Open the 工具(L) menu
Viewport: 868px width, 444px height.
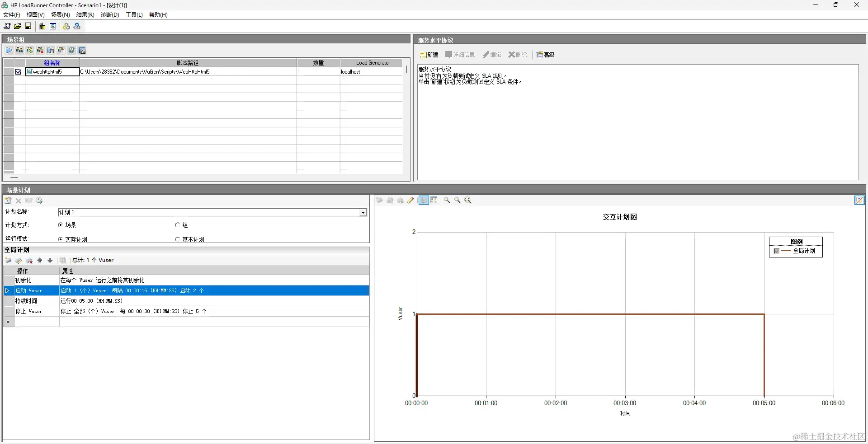coord(134,15)
